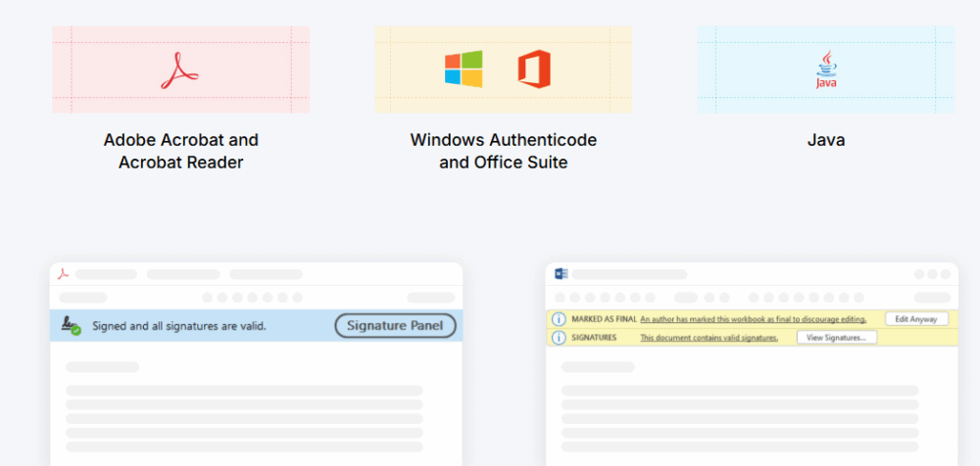Select Windows Authenticode and Office Suite heading
The height and width of the screenshot is (466, 980).
(503, 152)
